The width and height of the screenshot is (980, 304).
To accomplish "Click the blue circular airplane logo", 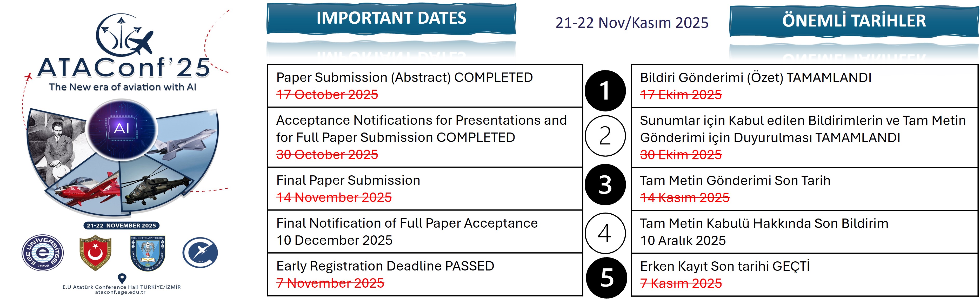I will (x=200, y=253).
